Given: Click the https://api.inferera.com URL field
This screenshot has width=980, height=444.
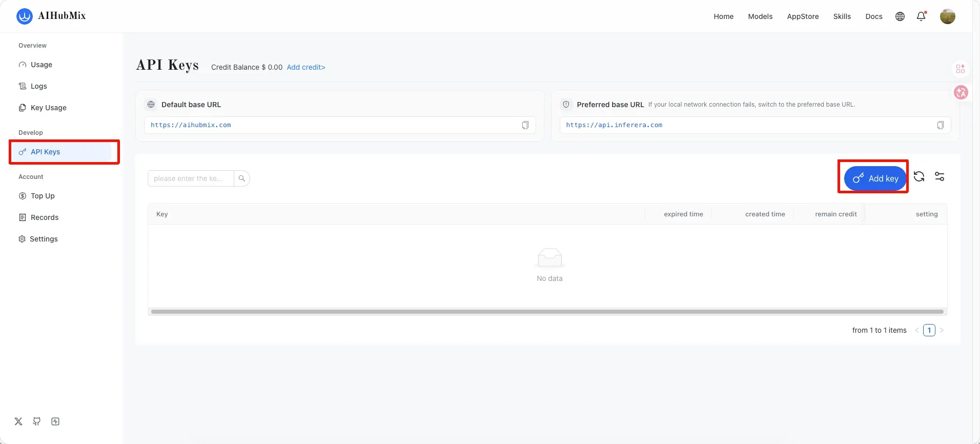Looking at the screenshot, I should [755, 125].
